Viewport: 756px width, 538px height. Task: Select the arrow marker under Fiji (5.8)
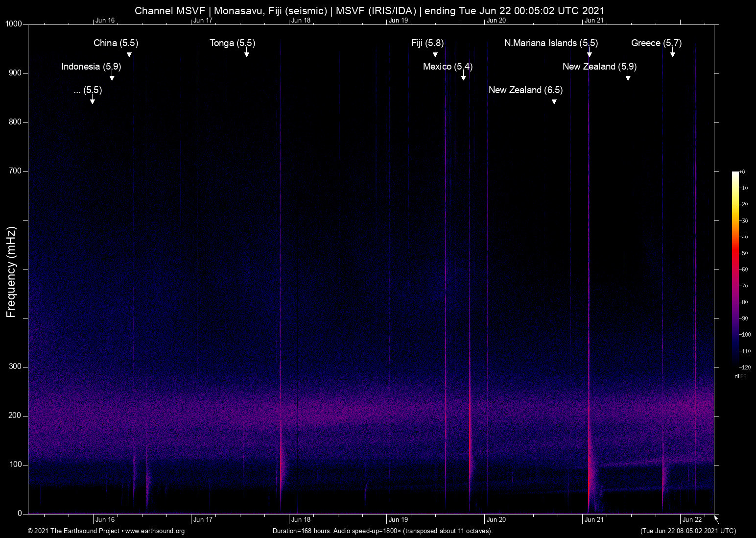pos(435,53)
